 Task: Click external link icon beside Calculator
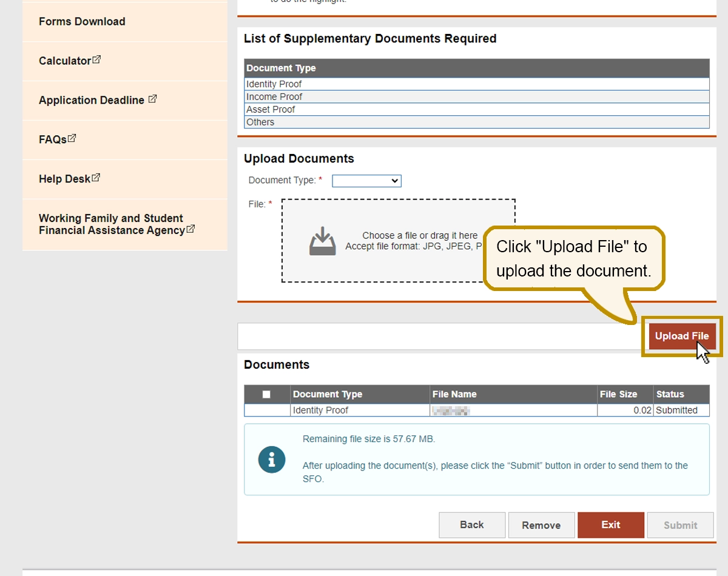pyautogui.click(x=96, y=60)
